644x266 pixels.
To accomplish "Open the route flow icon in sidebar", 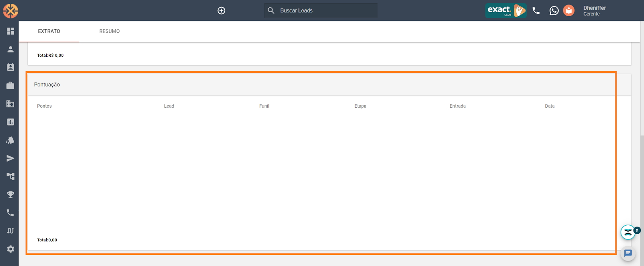I will tap(10, 231).
